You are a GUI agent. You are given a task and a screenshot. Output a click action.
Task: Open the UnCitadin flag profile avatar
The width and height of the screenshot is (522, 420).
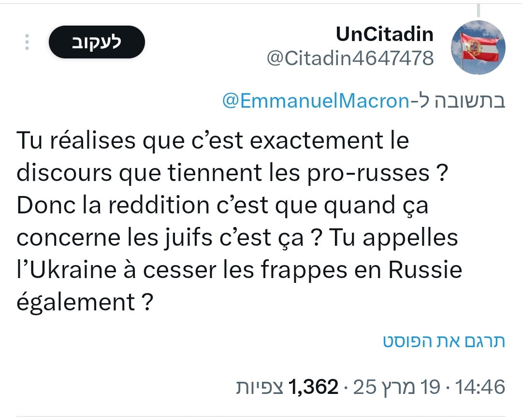478,47
